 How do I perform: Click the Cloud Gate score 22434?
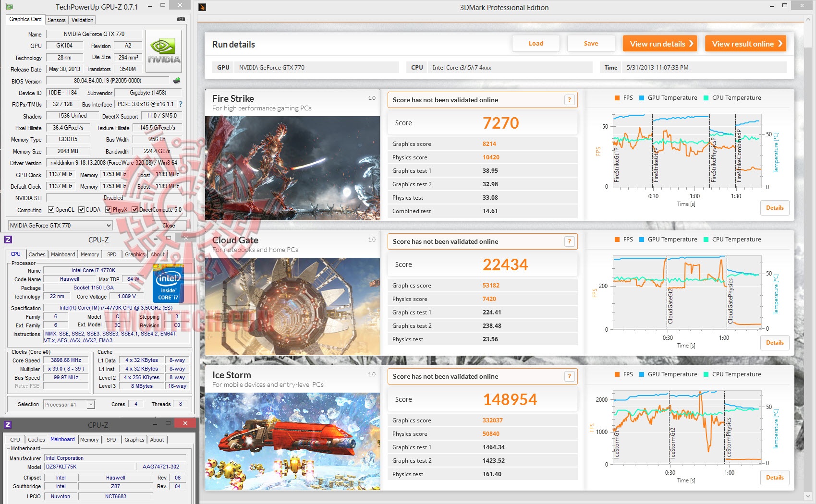coord(505,264)
